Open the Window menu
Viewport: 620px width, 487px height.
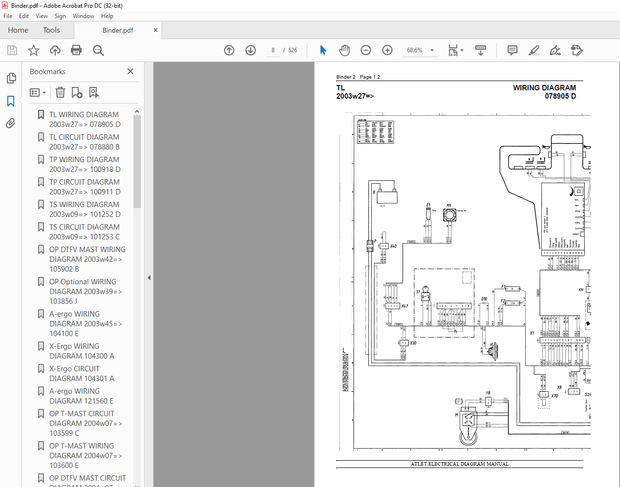[83, 16]
